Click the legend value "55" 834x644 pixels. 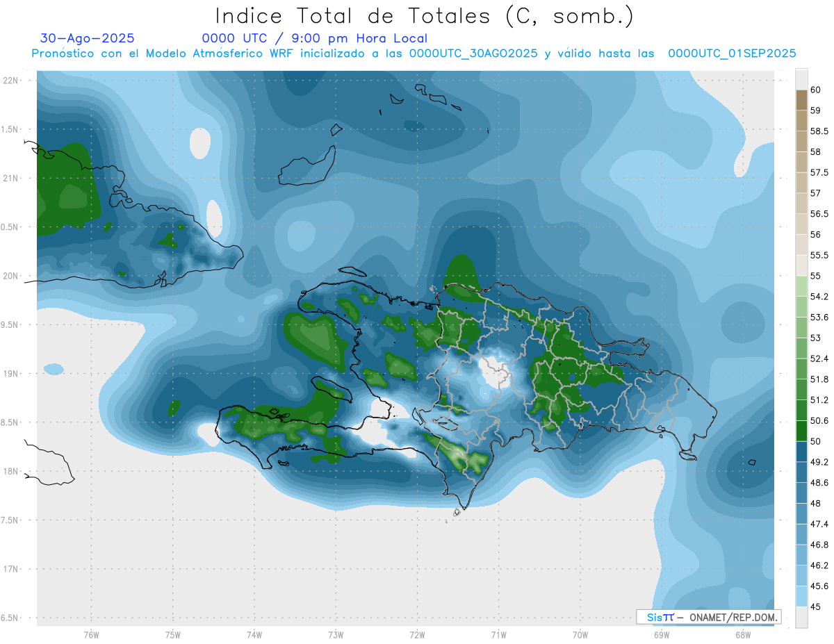coord(816,276)
